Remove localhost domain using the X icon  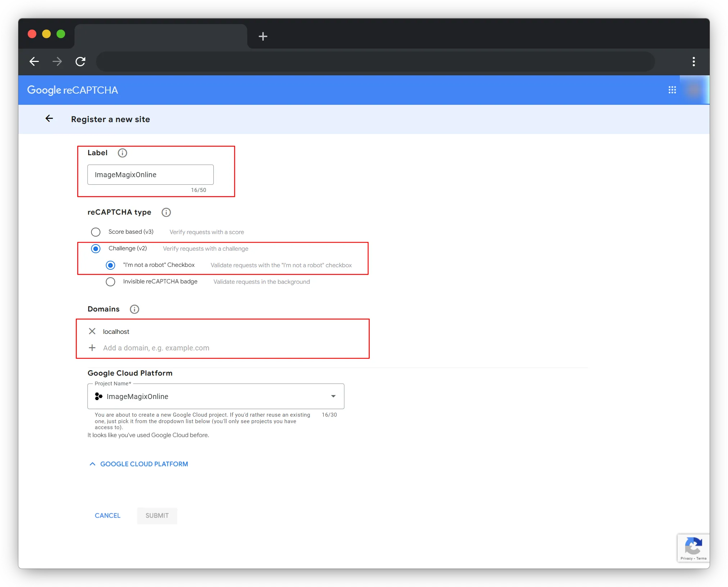[92, 331]
